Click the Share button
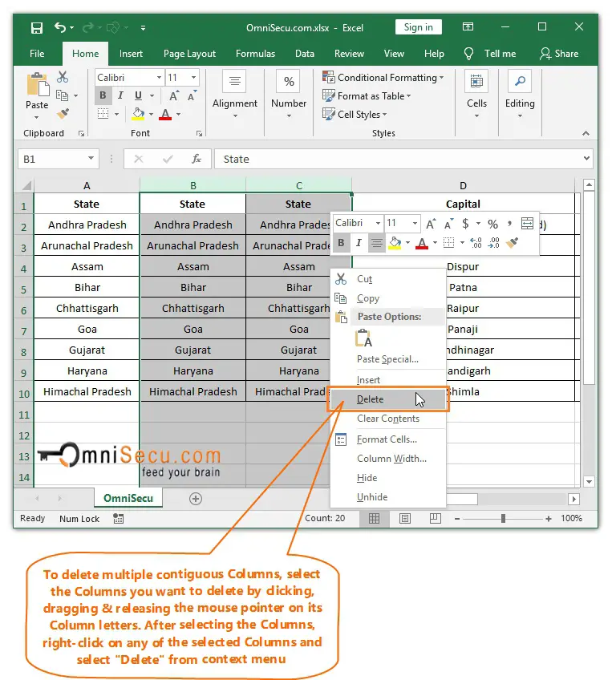 (559, 54)
